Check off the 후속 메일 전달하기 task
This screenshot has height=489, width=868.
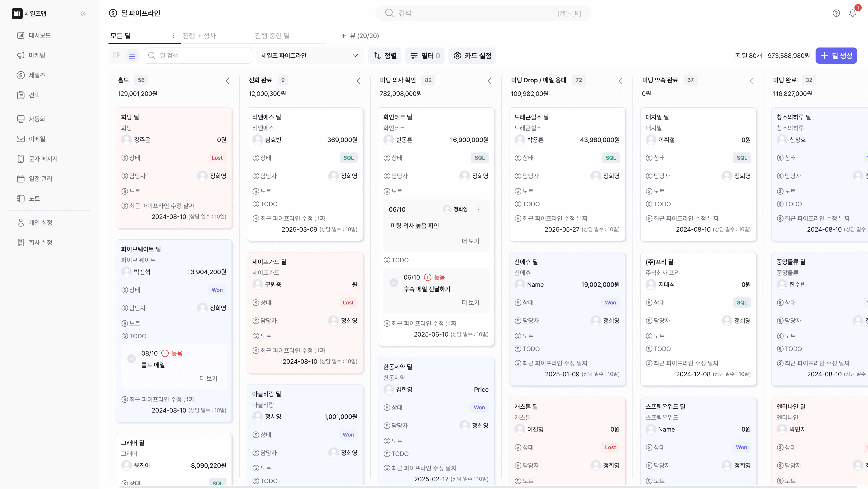click(x=394, y=282)
